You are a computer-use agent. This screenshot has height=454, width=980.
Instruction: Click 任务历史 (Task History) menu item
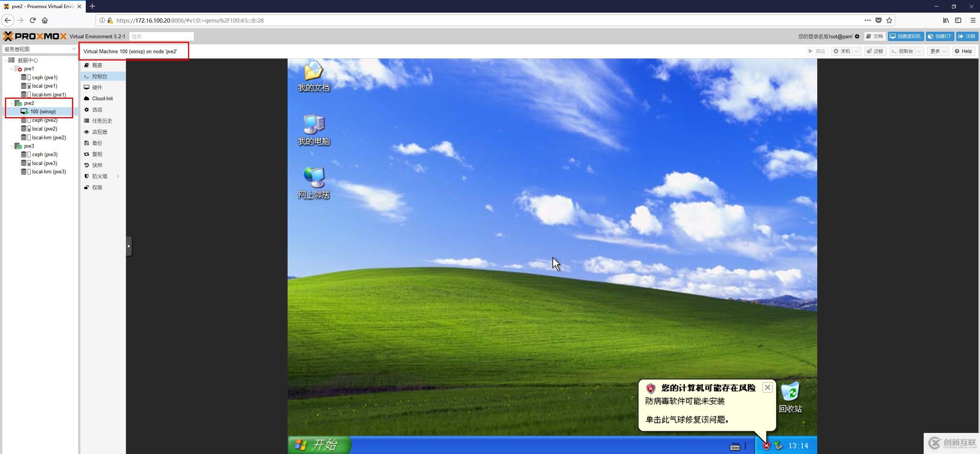coord(101,121)
